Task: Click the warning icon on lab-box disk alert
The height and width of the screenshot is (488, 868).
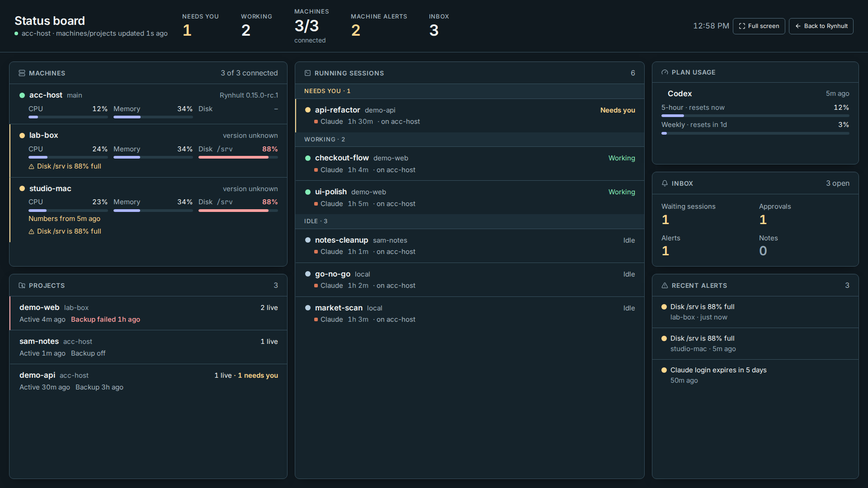Action: click(31, 167)
